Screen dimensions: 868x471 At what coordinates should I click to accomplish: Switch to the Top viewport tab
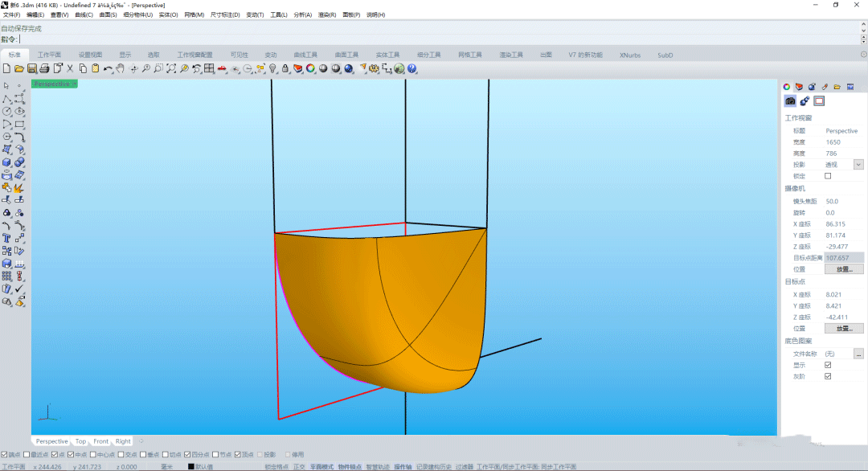(x=80, y=441)
